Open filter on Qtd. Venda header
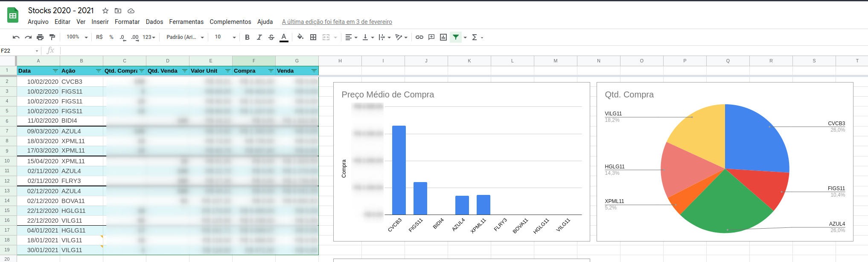The image size is (868, 262). tap(185, 71)
